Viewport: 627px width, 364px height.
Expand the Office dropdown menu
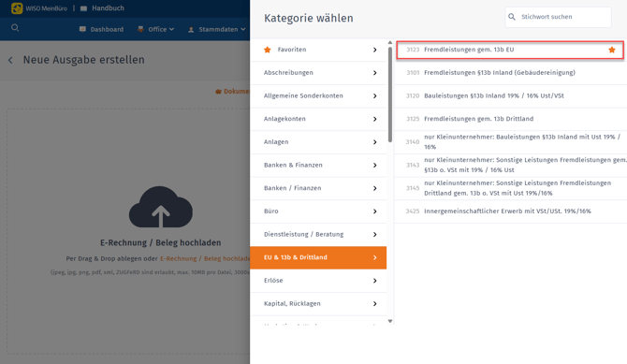pos(156,29)
